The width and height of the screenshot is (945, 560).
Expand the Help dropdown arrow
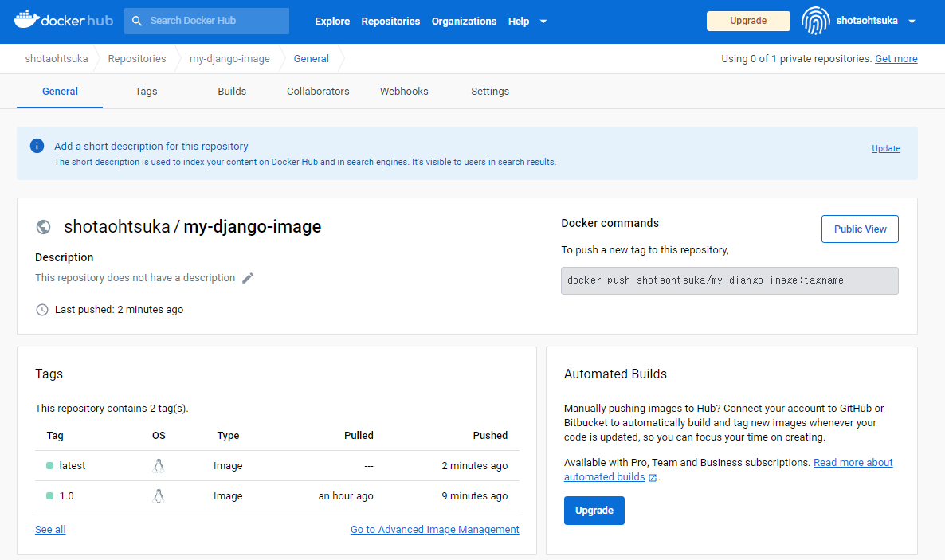[x=543, y=21]
